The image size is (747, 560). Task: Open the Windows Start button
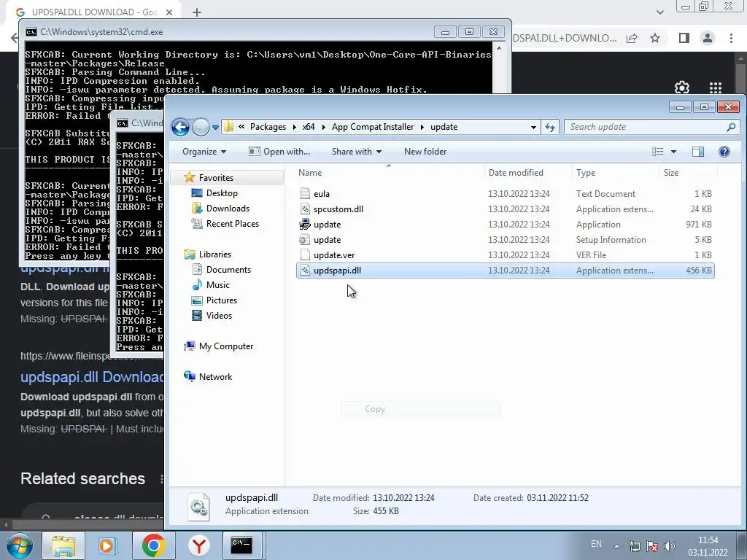coord(19,545)
